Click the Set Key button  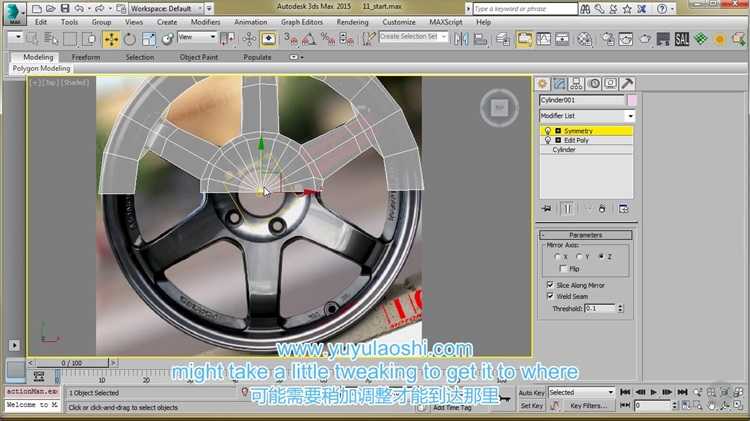(531, 406)
